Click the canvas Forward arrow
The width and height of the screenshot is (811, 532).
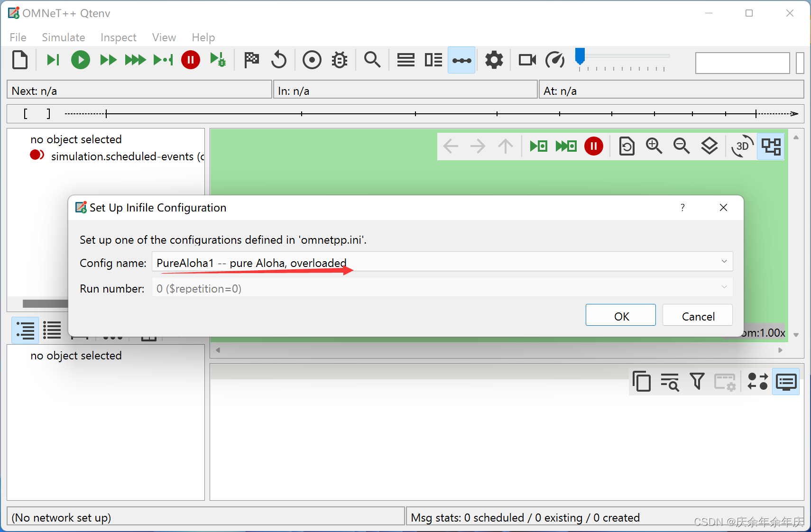coord(478,146)
